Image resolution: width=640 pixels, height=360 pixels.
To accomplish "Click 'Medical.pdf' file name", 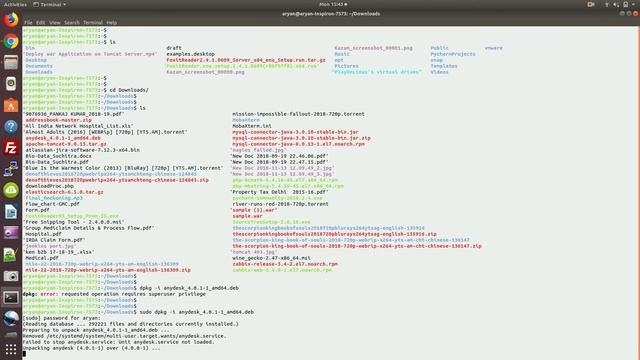I will pos(42,258).
